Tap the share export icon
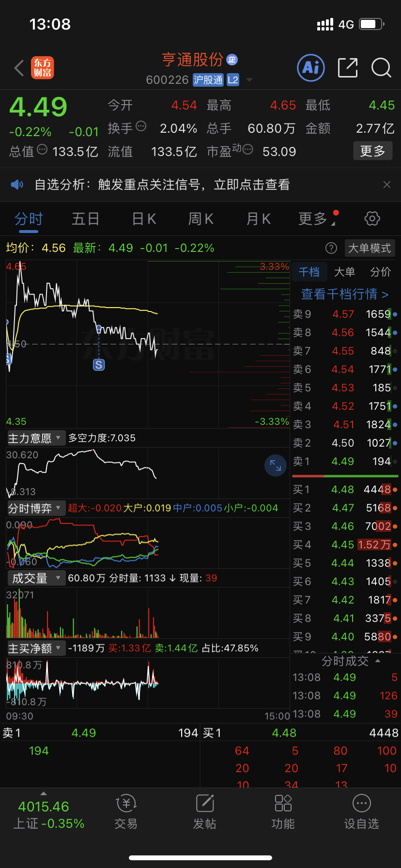Viewport: 401px width, 868px height. 348,68
